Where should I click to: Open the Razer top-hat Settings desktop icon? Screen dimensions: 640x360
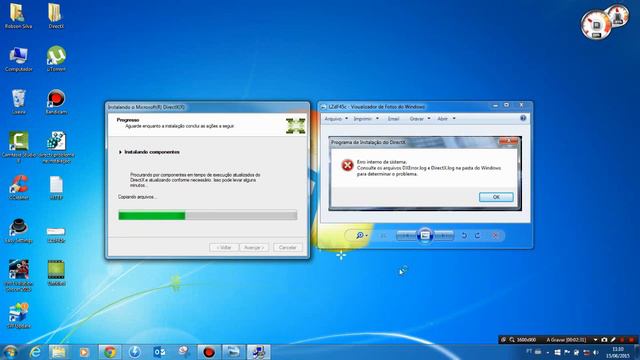18,230
